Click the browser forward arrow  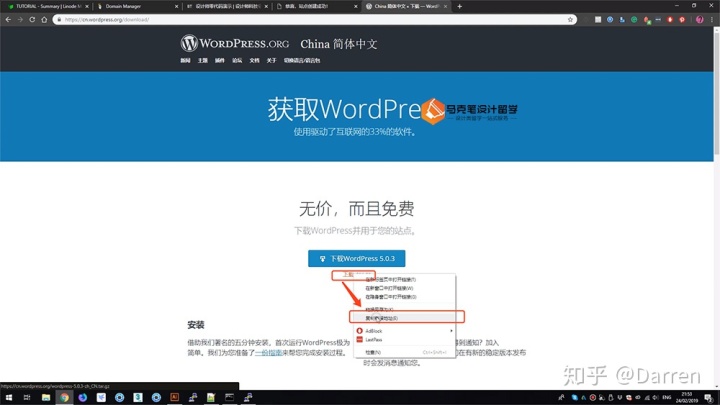click(x=20, y=20)
